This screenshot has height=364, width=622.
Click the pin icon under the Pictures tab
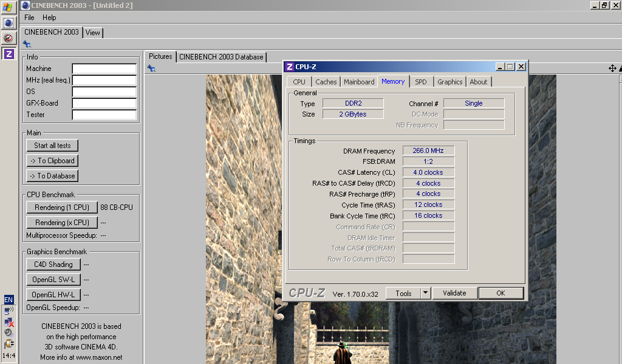pos(151,68)
